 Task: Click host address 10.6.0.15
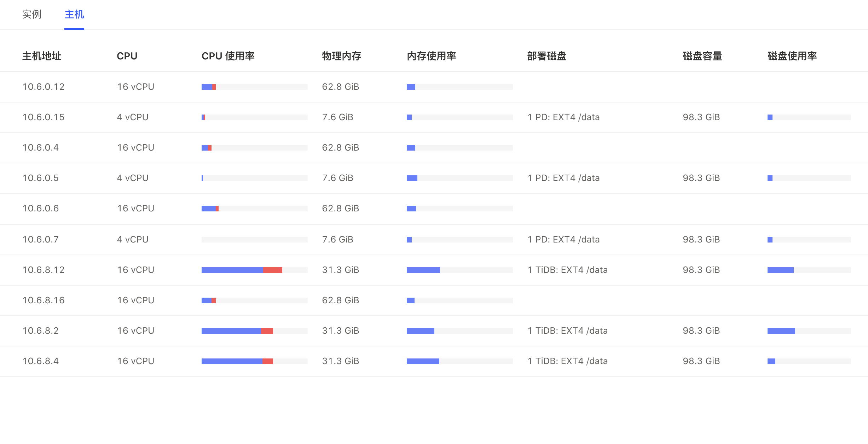[44, 117]
